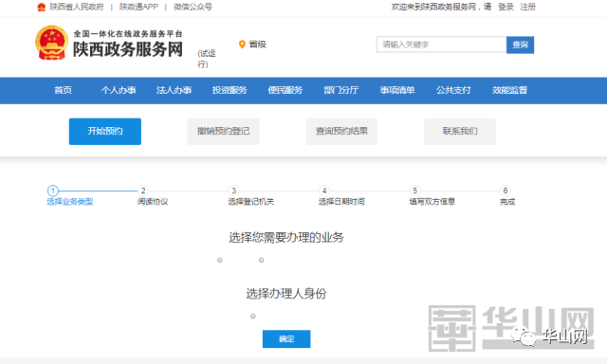607x364 pixels.
Task: Select the 查询预约结果 tab
Action: (341, 132)
